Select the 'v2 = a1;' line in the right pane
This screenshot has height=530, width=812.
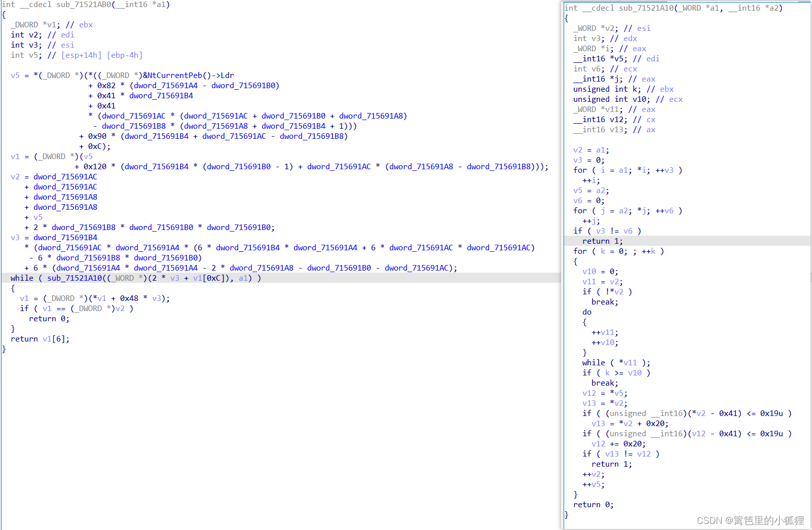pyautogui.click(x=591, y=150)
